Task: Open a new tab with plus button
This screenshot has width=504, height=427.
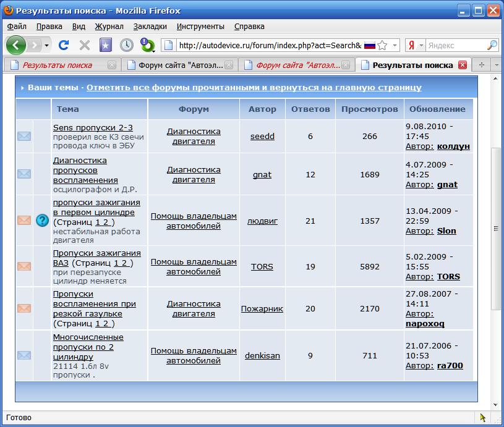Action: coord(482,65)
